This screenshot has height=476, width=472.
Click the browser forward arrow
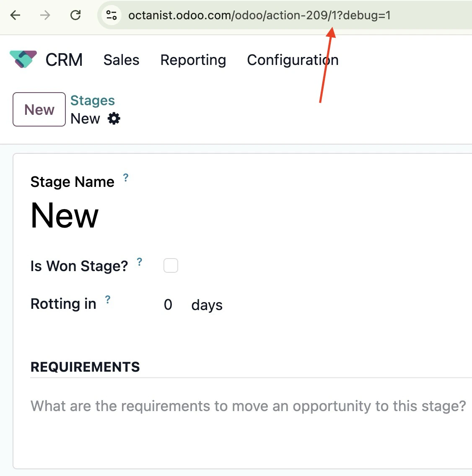[45, 15]
